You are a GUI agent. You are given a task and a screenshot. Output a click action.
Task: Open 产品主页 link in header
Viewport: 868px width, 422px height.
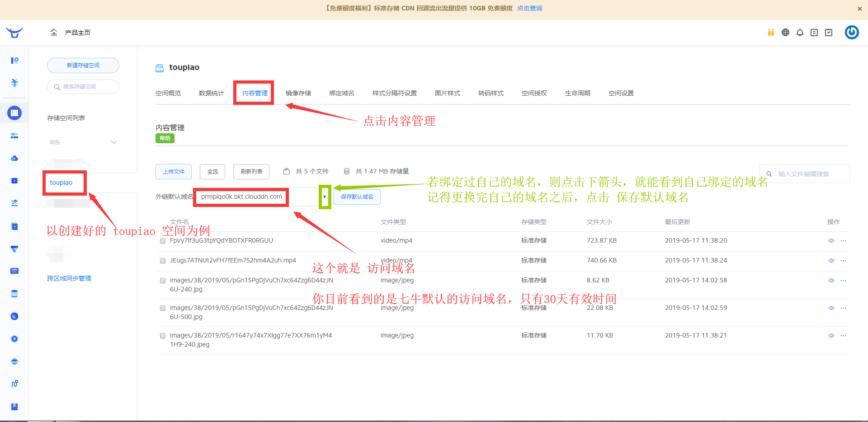click(78, 33)
